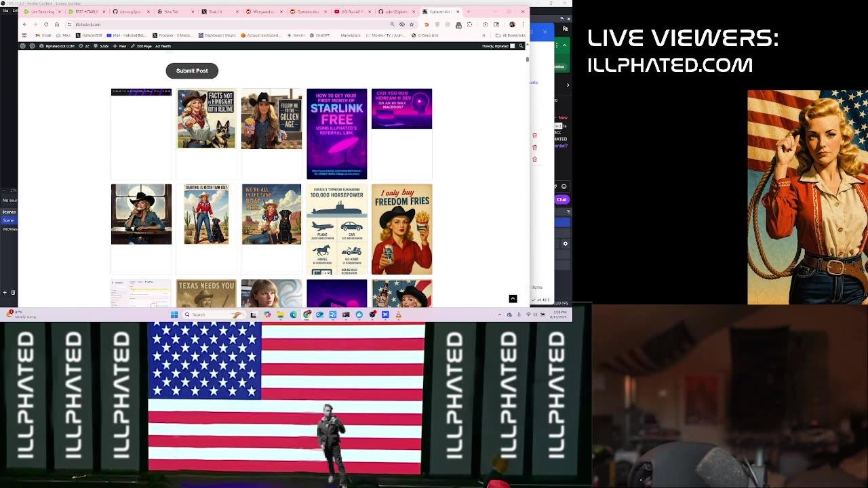Open the Russia's Typhoon Submarine horsepower infographic

[x=336, y=229]
